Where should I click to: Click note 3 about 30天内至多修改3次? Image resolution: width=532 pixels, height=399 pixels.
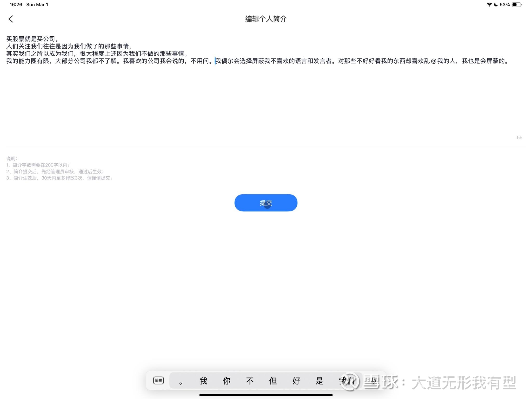click(59, 178)
